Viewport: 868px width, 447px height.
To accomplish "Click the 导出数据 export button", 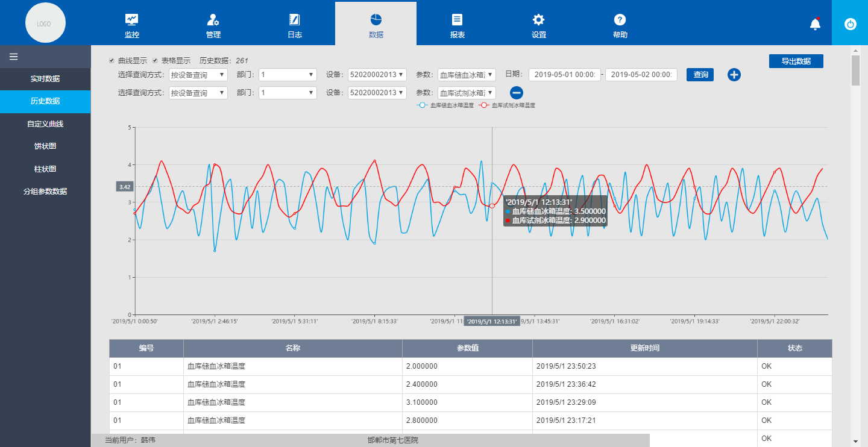I will click(796, 61).
